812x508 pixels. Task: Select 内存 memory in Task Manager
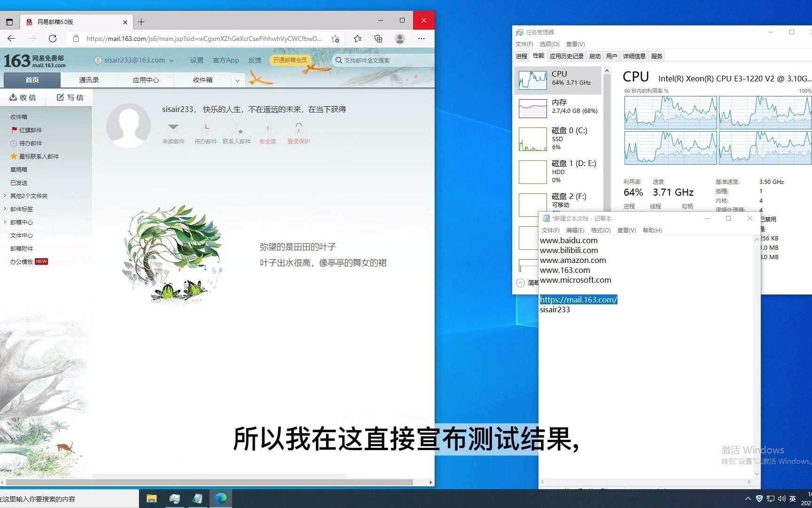558,109
